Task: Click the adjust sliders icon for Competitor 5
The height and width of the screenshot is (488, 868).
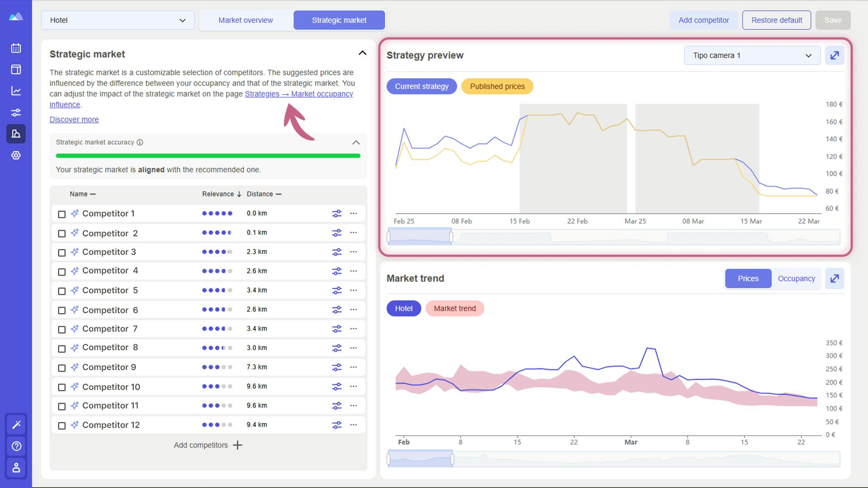Action: (x=336, y=290)
